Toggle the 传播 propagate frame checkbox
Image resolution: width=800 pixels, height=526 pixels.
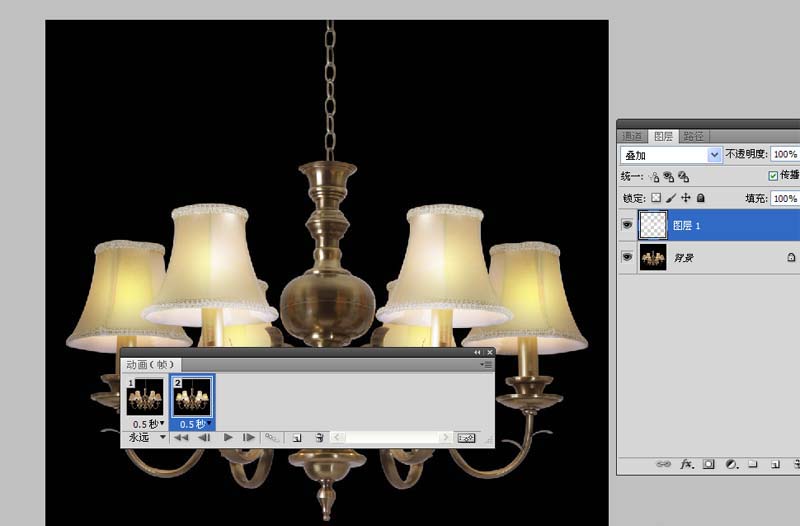click(773, 176)
